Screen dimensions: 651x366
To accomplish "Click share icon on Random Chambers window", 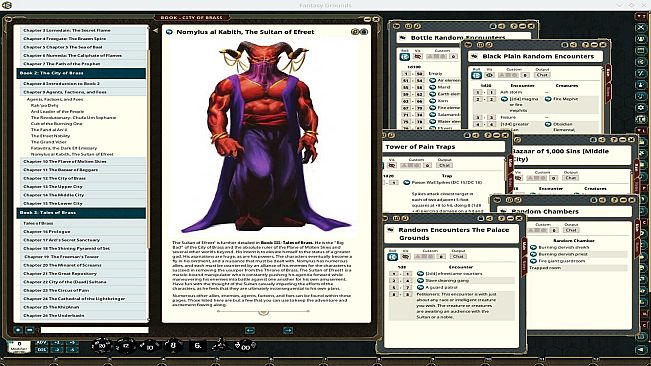I will pos(602,200).
